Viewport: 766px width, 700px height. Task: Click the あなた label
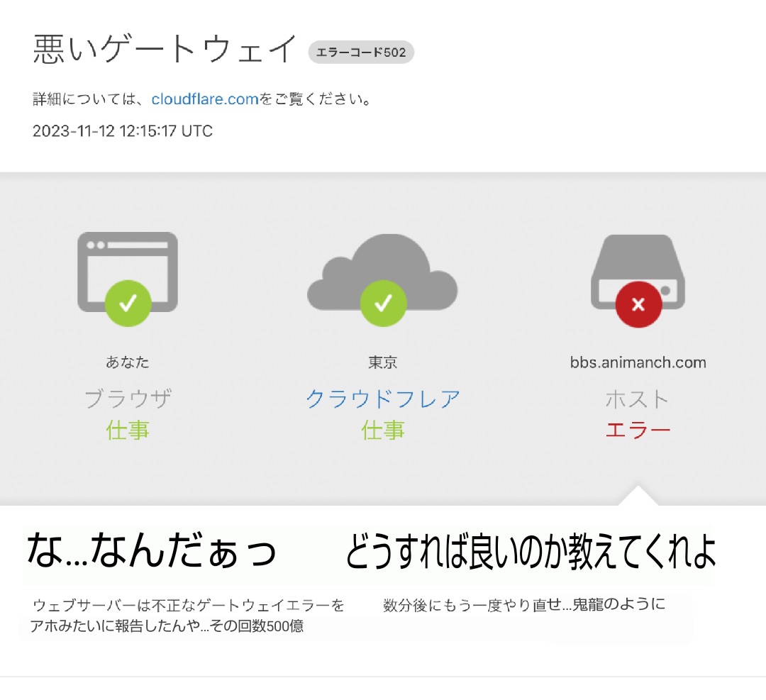click(x=128, y=362)
